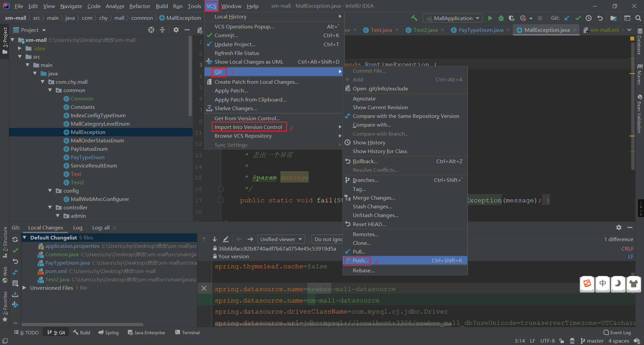The height and width of the screenshot is (345, 644).
Task: Open Maven side panel
Action: 640,74
